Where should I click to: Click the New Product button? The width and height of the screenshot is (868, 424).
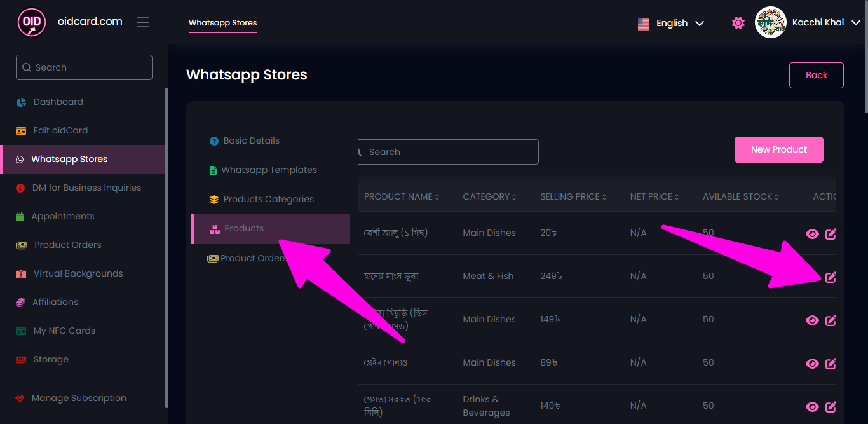coord(778,149)
